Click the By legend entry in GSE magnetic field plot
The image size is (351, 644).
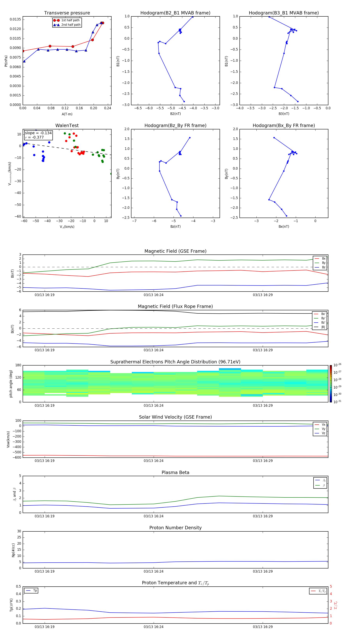click(320, 263)
